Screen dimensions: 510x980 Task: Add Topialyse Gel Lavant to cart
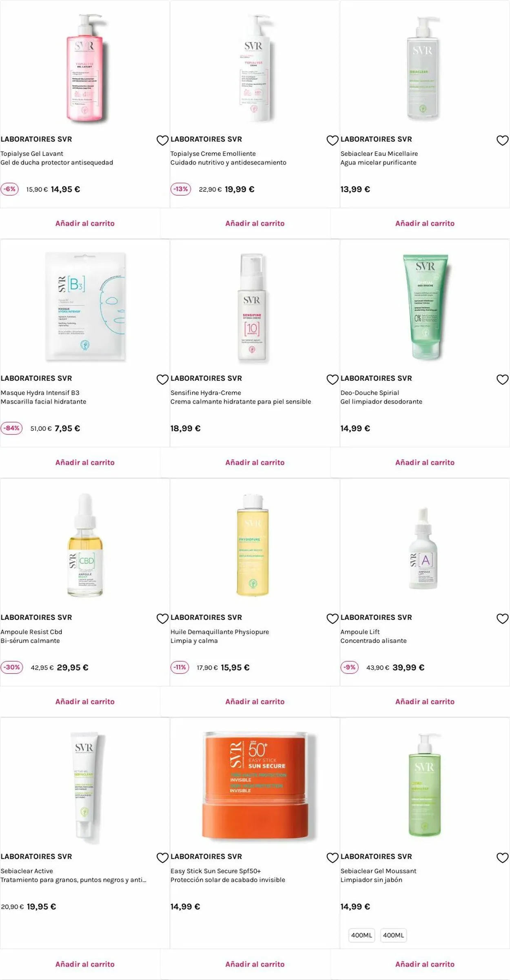click(x=85, y=223)
